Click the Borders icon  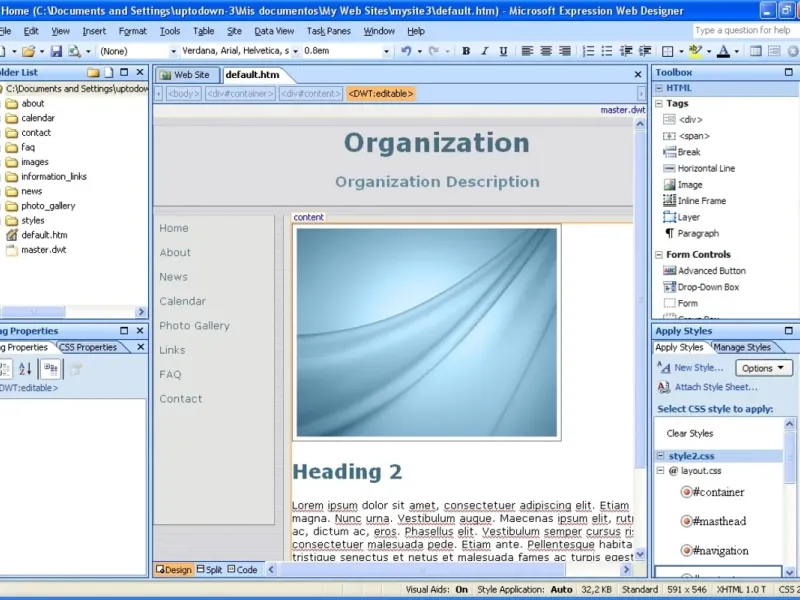click(667, 51)
